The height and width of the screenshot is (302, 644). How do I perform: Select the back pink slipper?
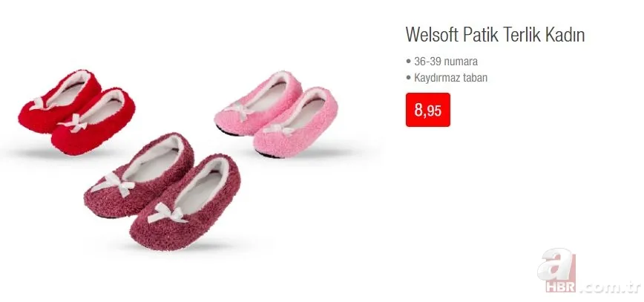(257, 102)
